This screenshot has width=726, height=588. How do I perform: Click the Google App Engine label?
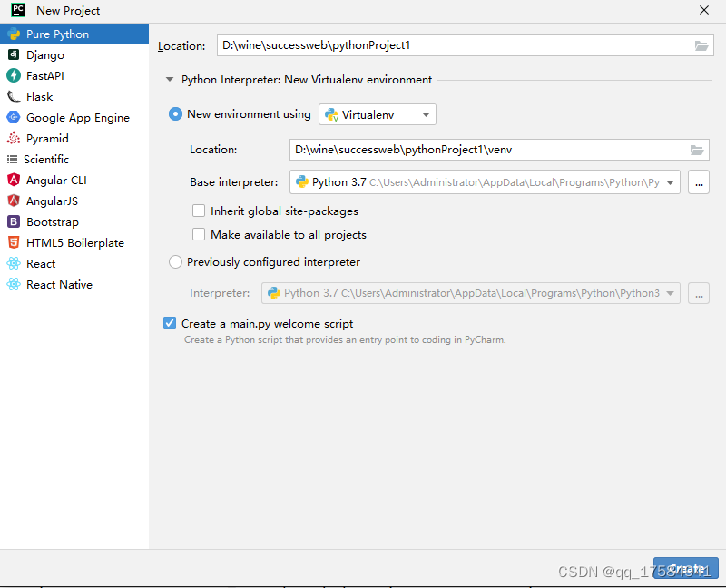click(x=78, y=118)
